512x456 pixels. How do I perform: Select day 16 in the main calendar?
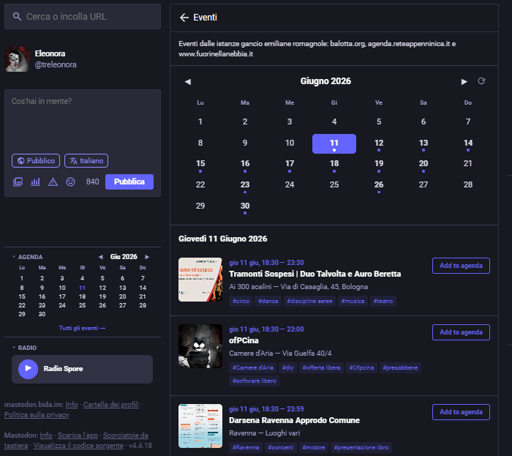tap(245, 165)
